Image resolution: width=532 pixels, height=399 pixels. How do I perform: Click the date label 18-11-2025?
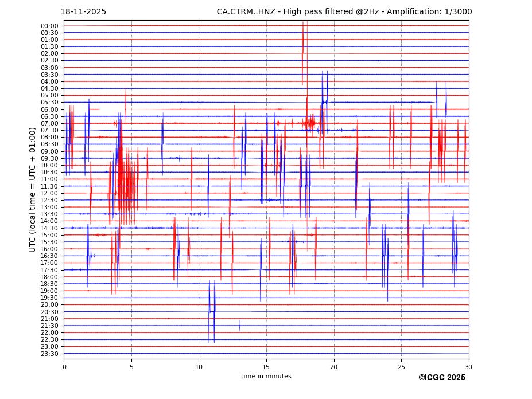point(83,12)
